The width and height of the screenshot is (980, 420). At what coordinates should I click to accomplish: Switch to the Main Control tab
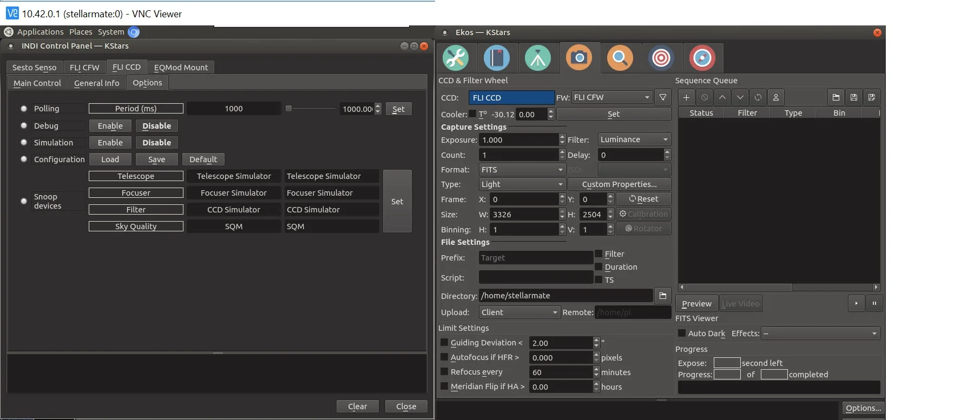(37, 83)
